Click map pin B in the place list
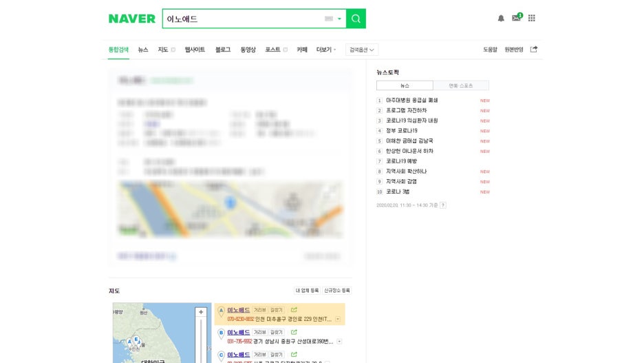The width and height of the screenshot is (644, 363). pos(221,334)
